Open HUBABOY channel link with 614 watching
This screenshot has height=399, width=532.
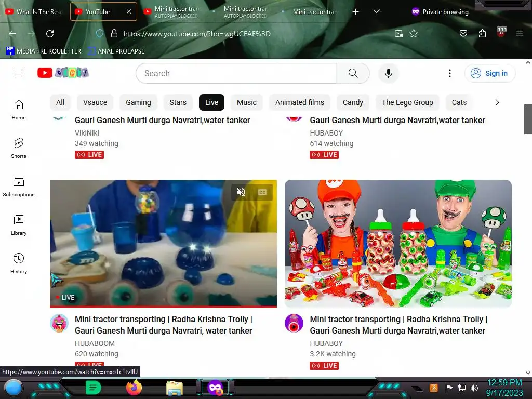point(326,133)
